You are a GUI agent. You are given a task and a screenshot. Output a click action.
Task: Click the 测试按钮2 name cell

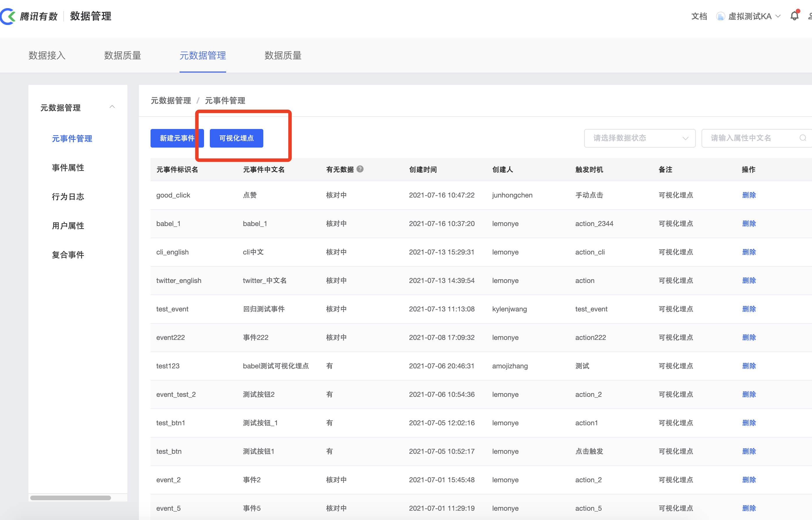tap(259, 395)
